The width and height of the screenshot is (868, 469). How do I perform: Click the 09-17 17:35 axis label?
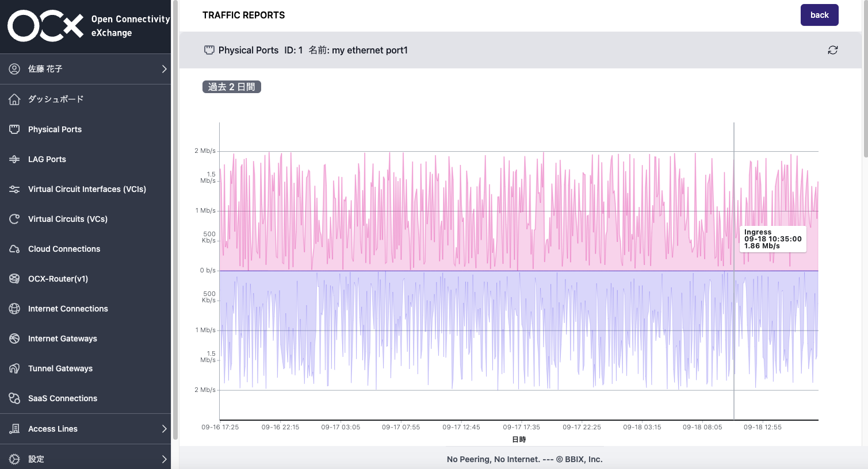click(522, 427)
